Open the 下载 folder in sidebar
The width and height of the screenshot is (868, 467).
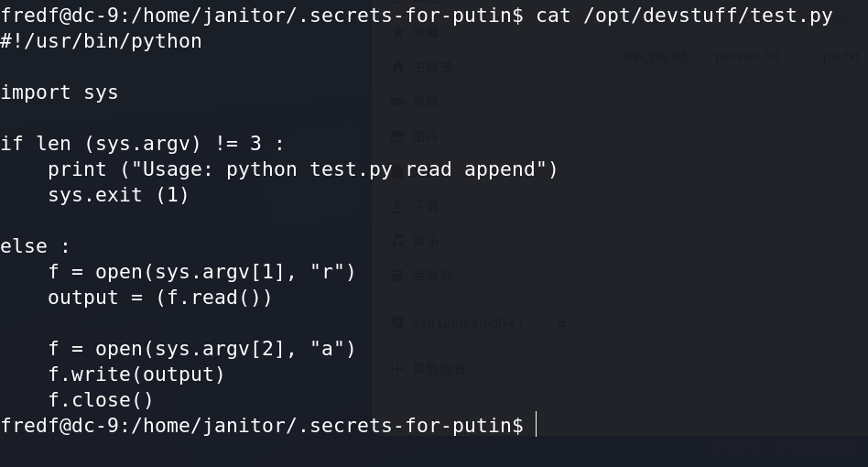[x=425, y=206]
